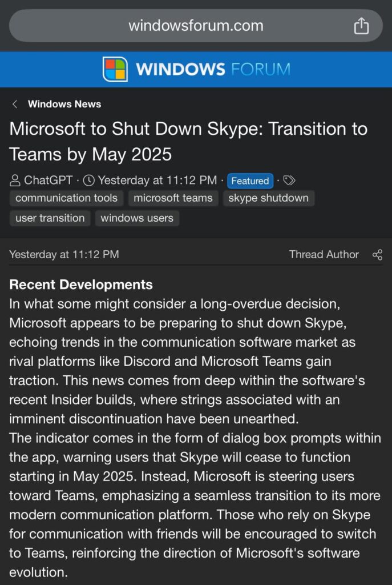Open the communication tools tag

66,198
